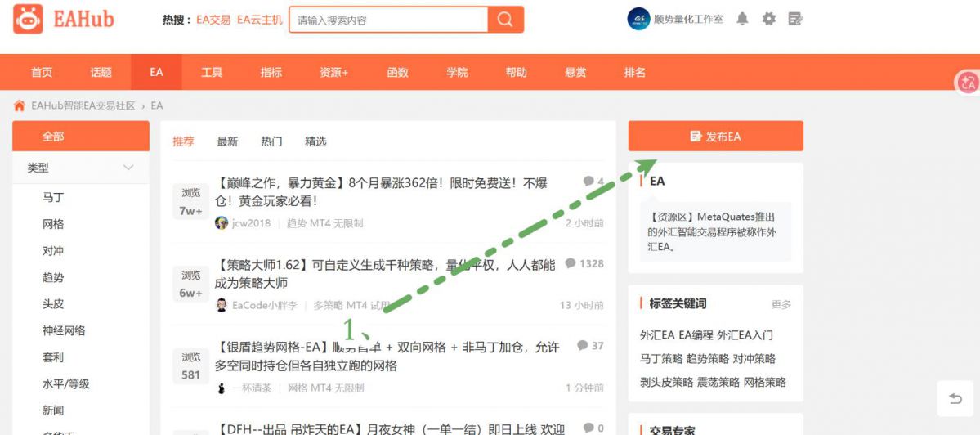980x435 pixels.
Task: Click tag 对冲策略
Action: (754, 359)
